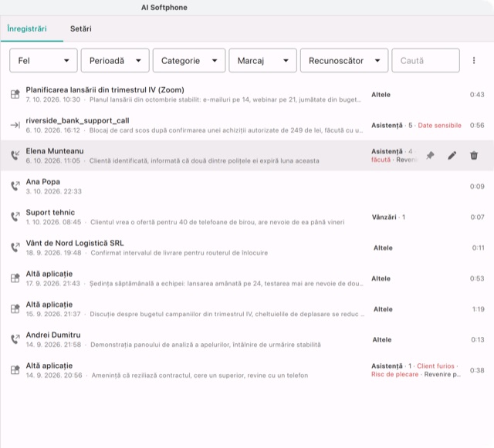Click the incoming call icon for Elena Munteanu
Viewport: 494px width, 448px height.
pyautogui.click(x=15, y=156)
